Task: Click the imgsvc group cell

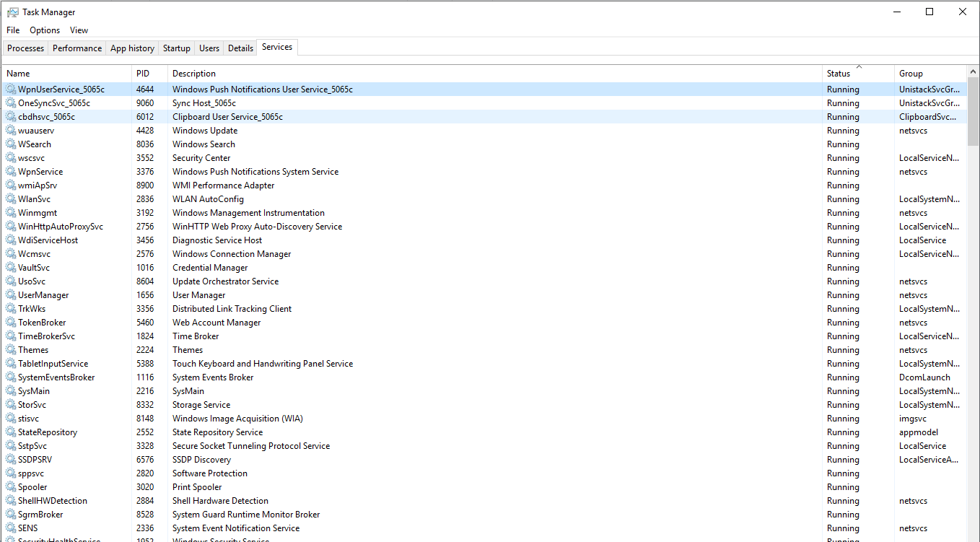Action: coord(913,419)
